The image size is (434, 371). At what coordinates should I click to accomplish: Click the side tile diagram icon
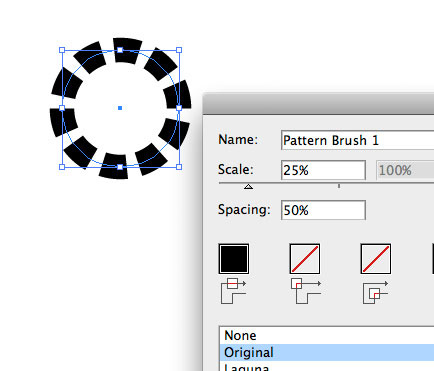234,291
